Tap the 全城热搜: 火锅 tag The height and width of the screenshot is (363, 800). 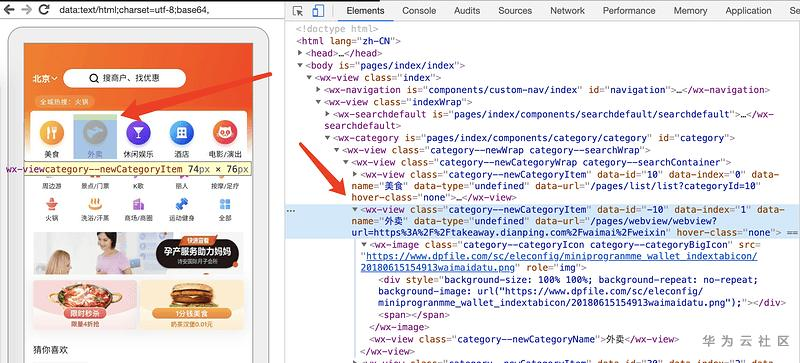tap(64, 102)
